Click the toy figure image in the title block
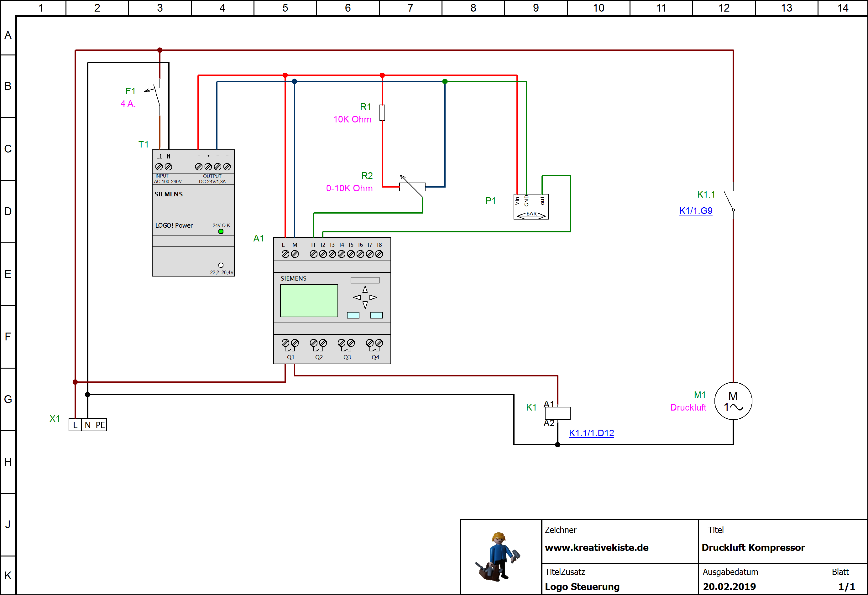The width and height of the screenshot is (868, 595). [x=498, y=556]
